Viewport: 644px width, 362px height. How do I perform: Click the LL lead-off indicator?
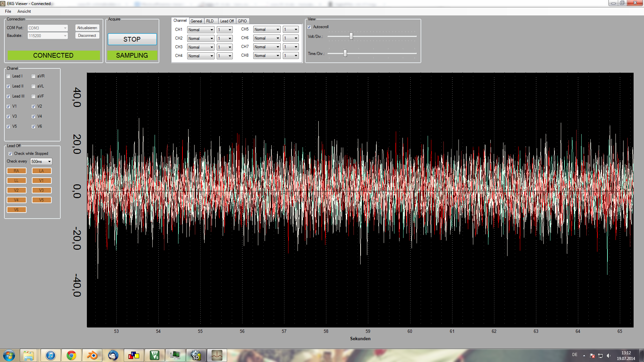point(16,181)
